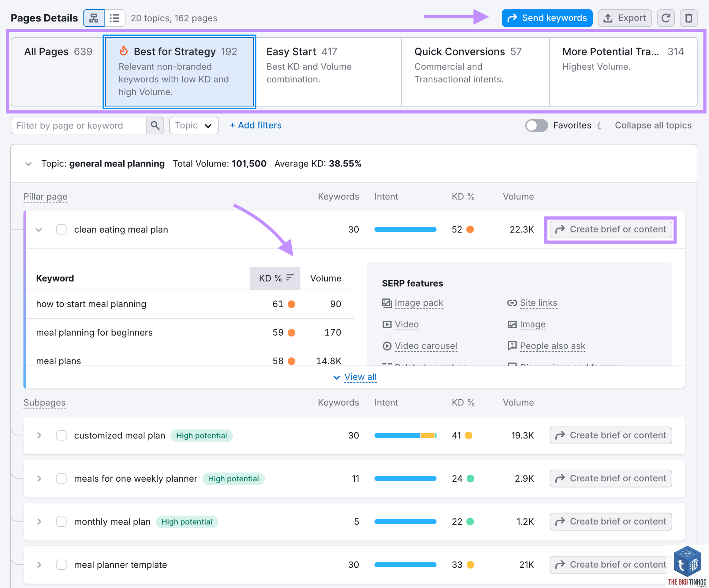Check the customized meal plan checkbox
Viewport: 709px width, 588px height.
coord(61,435)
